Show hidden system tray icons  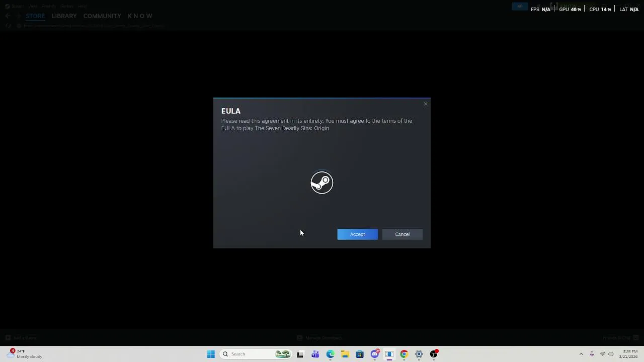(581, 354)
